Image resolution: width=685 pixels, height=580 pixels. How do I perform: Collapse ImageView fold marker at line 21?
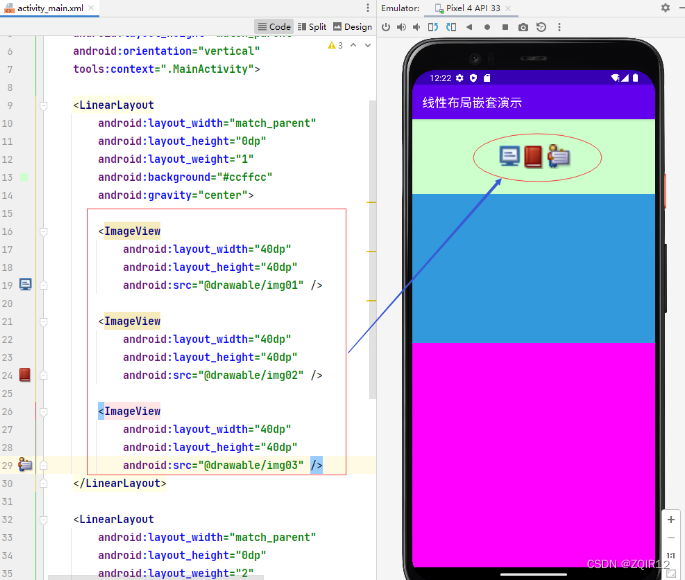click(x=43, y=322)
